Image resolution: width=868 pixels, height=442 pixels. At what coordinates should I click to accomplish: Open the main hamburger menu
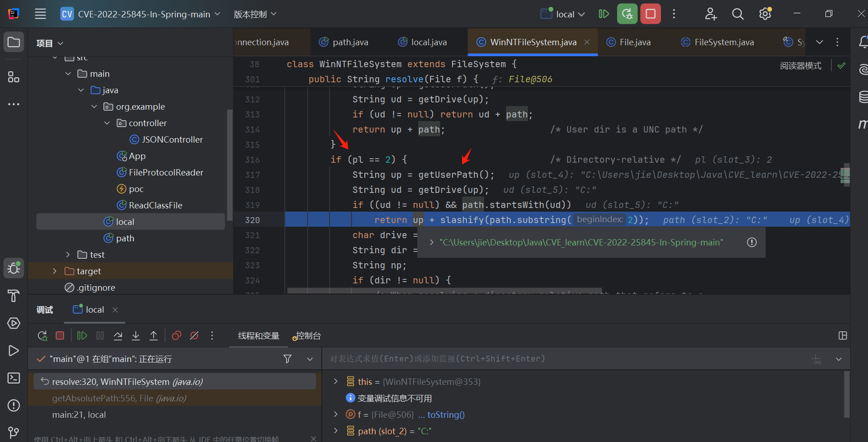pyautogui.click(x=40, y=14)
